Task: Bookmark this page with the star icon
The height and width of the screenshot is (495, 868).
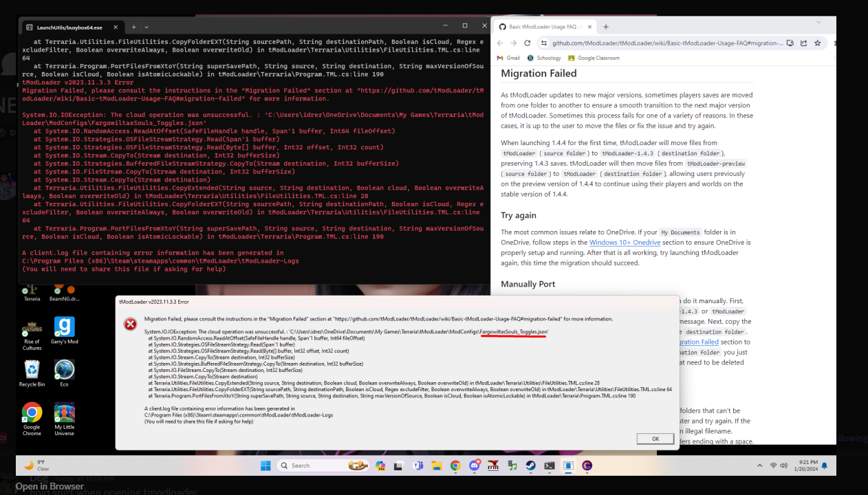Action: [x=818, y=43]
